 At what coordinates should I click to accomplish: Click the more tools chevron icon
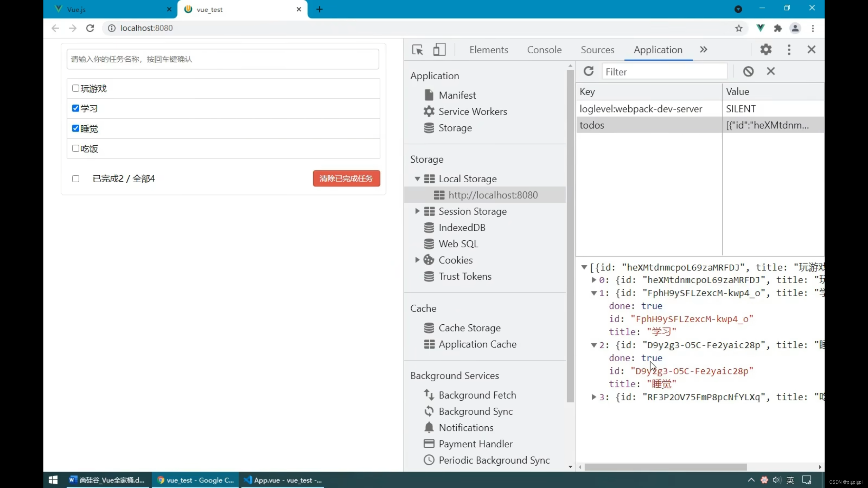pos(702,49)
